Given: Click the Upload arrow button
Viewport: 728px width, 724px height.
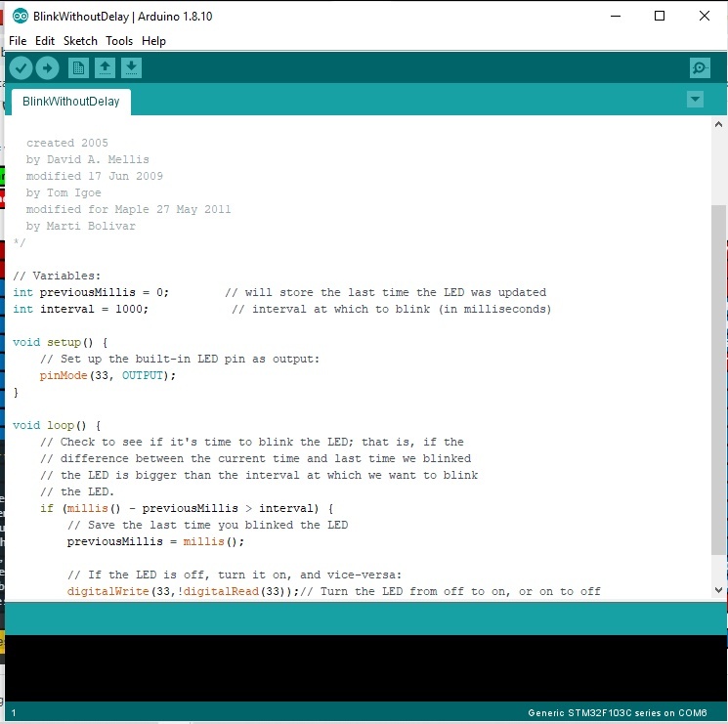Looking at the screenshot, I should [x=47, y=68].
